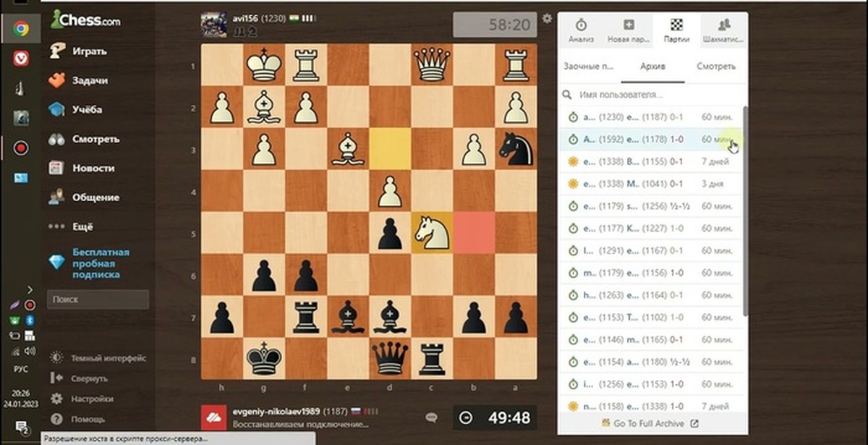Click the white knight on c5
Image resolution: width=868 pixels, height=445 pixels.
pos(432,233)
